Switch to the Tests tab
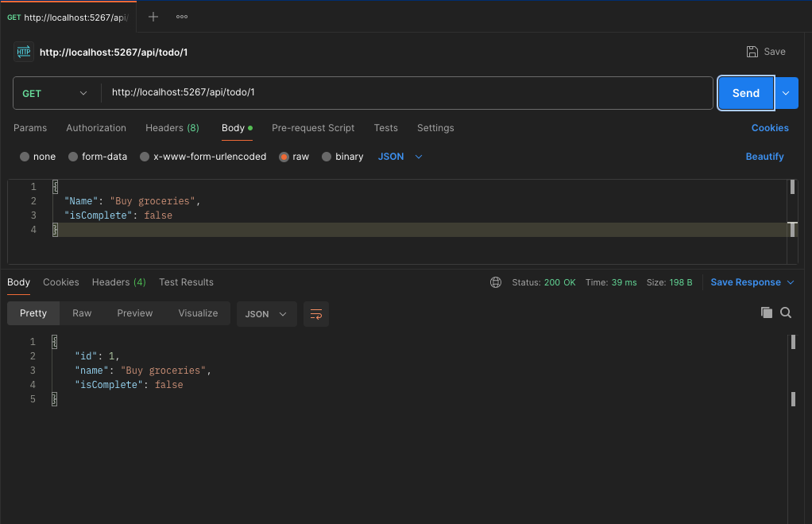Viewport: 812px width, 524px height. click(386, 128)
